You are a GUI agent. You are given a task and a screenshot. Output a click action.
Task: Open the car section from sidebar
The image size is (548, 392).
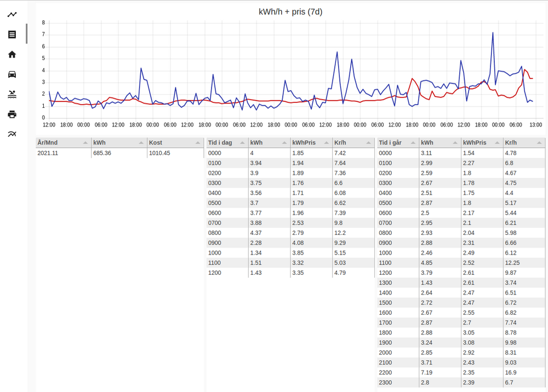click(x=12, y=74)
